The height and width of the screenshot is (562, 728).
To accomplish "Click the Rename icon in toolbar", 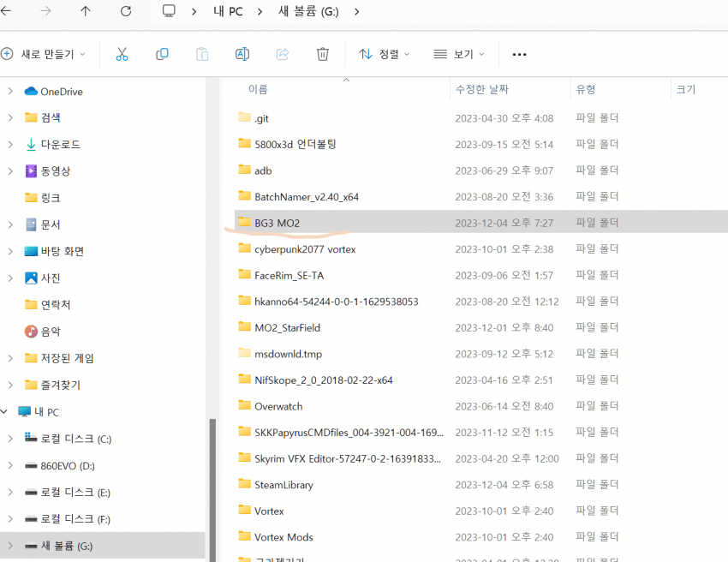I will 242,54.
